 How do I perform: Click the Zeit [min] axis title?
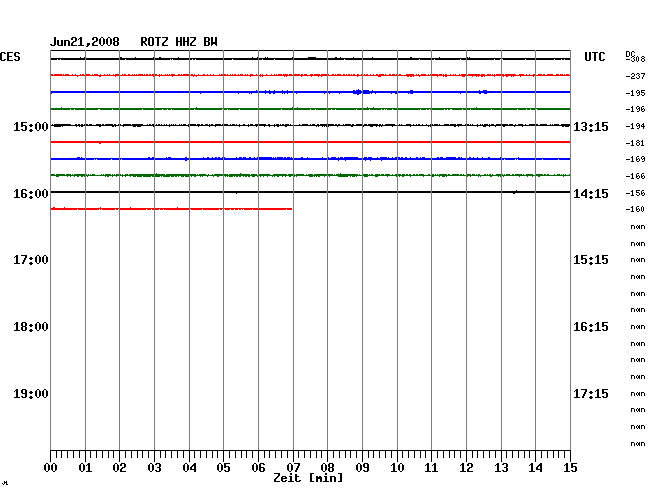[308, 478]
